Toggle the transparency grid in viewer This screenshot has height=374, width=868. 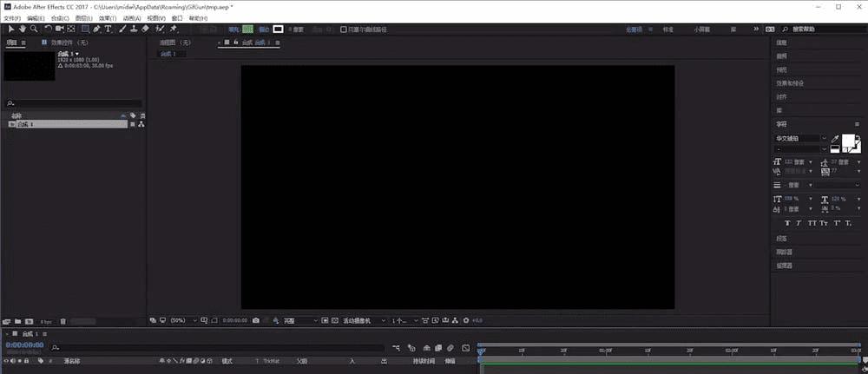coord(335,320)
